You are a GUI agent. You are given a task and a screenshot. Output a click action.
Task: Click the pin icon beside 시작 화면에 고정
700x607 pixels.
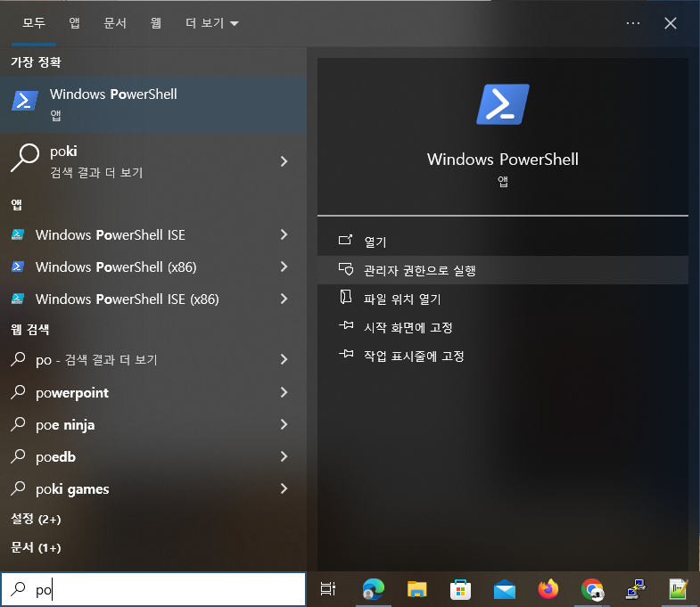(x=346, y=325)
